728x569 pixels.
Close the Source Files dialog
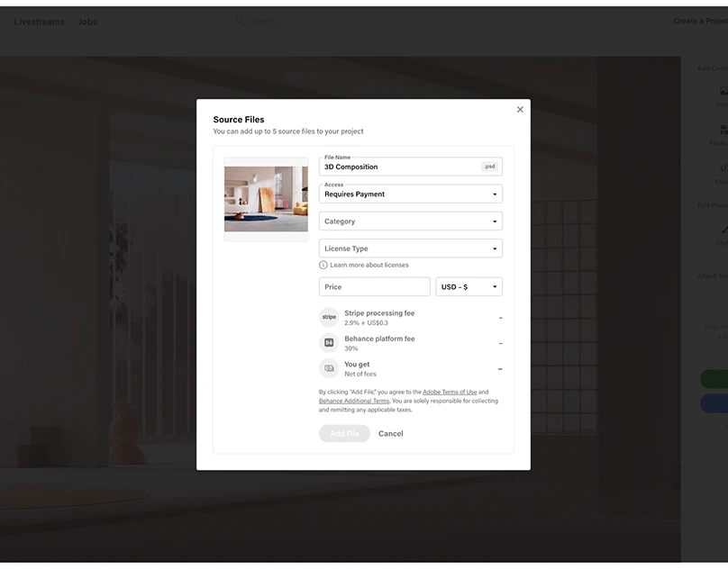pos(520,110)
